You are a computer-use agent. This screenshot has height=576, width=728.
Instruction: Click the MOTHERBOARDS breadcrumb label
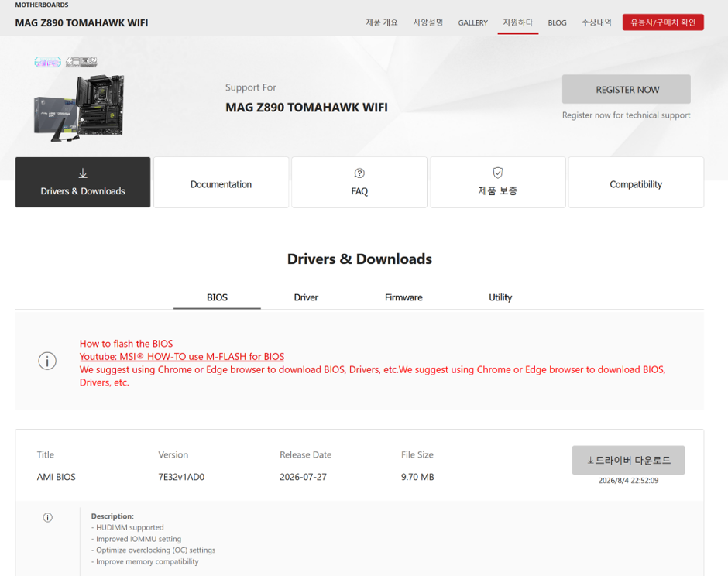[x=41, y=5]
